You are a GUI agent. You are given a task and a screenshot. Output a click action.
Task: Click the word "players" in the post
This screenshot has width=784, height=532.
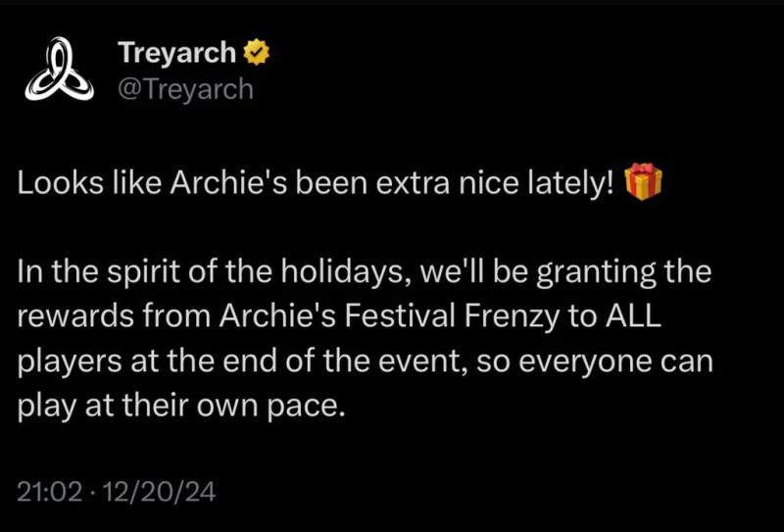pyautogui.click(x=65, y=360)
